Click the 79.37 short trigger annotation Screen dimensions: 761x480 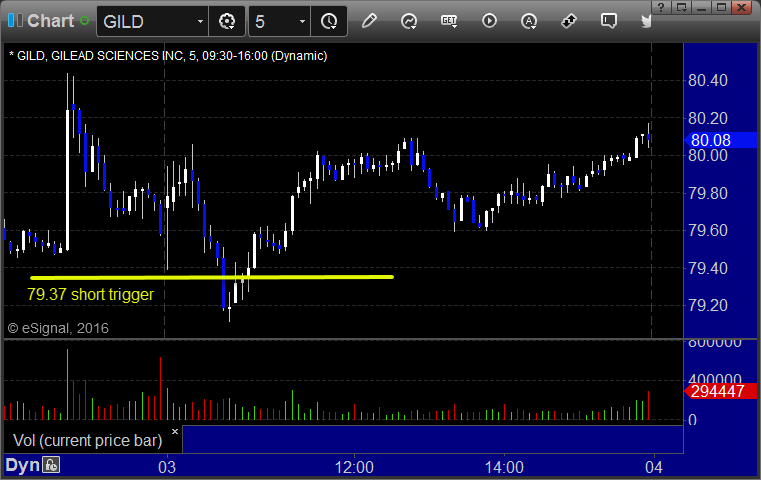(x=90, y=294)
